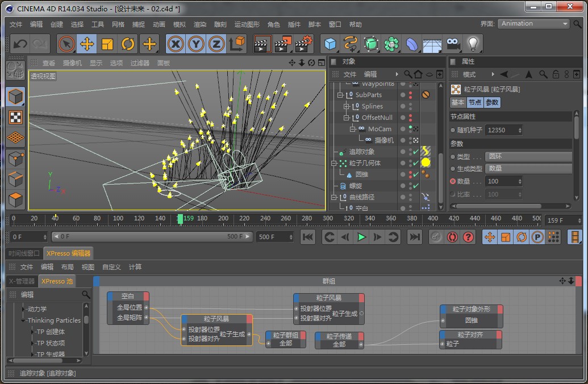Open the 渲染 menu
This screenshot has height=384, width=588.
(x=199, y=24)
